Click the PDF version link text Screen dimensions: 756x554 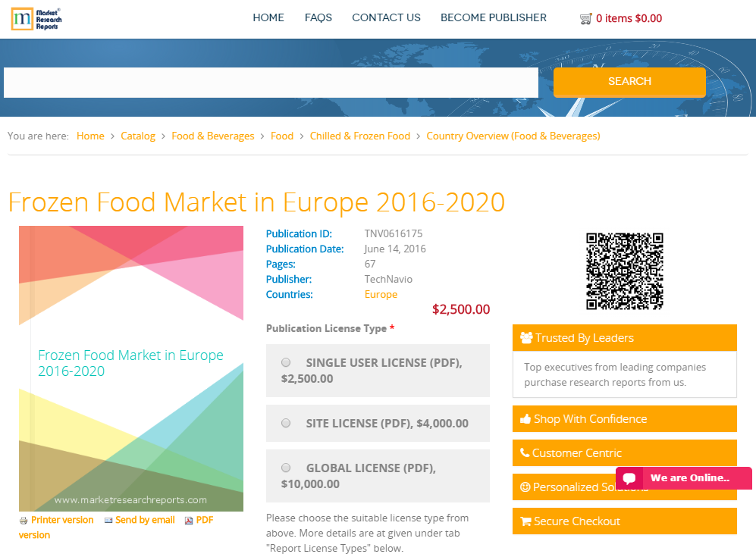[205, 520]
